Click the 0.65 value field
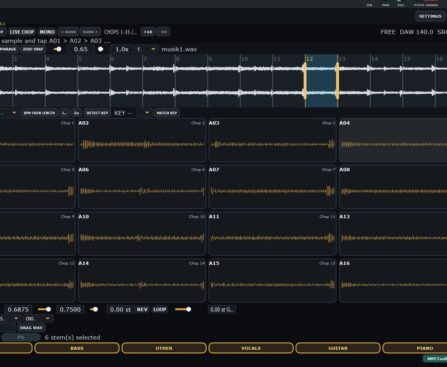 coord(81,49)
